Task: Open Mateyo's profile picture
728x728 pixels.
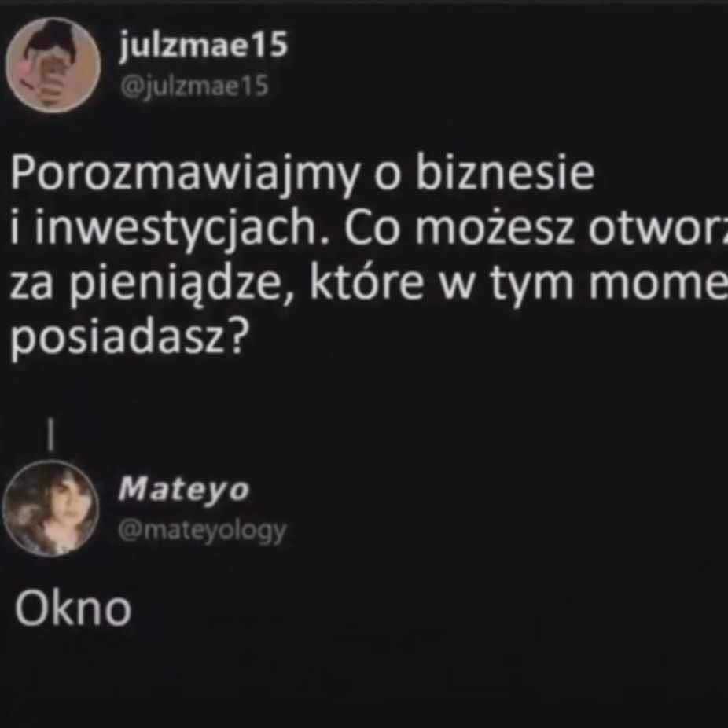Action: (51, 509)
